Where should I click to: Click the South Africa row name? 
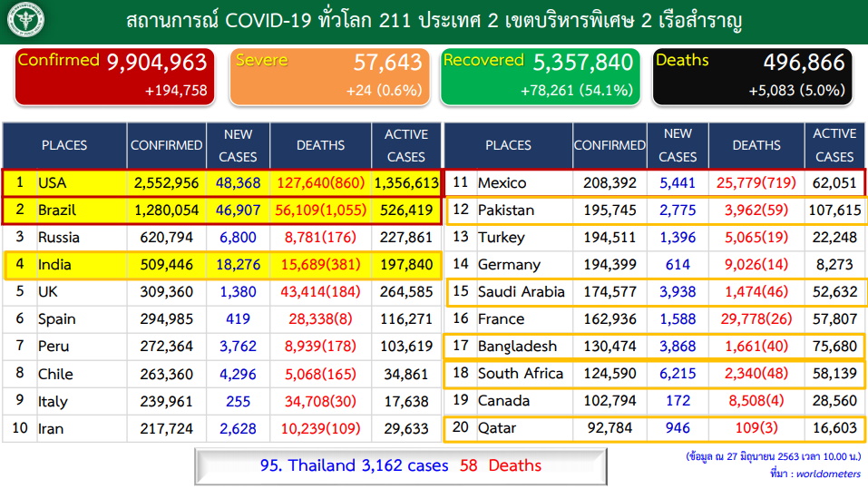[x=521, y=373]
